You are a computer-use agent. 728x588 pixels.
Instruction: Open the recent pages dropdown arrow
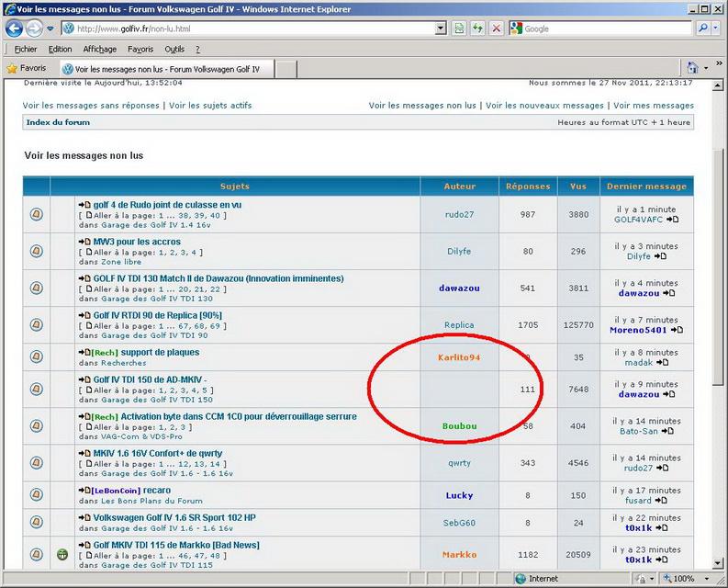click(x=50, y=28)
